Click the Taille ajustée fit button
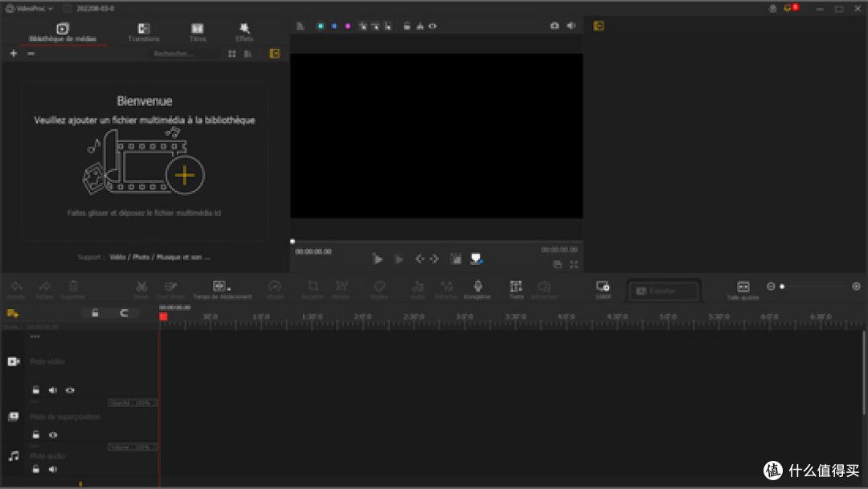Image resolution: width=868 pixels, height=489 pixels. pos(743,290)
